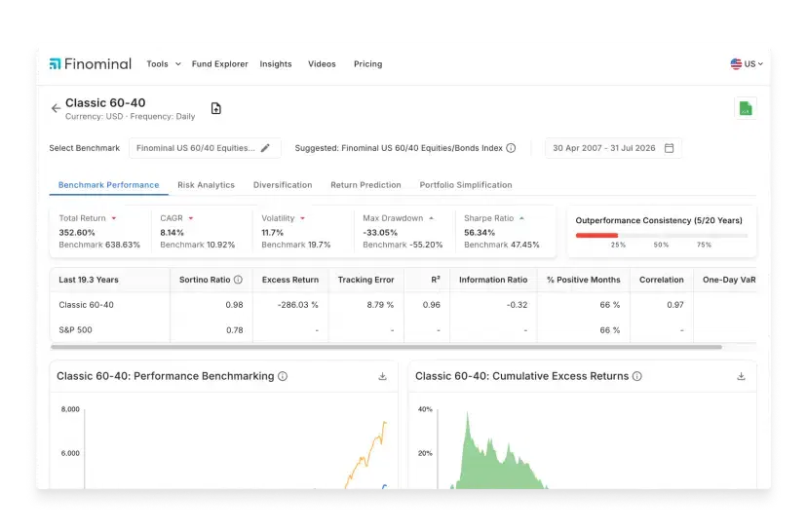Expand the Tools dropdown menu
The width and height of the screenshot is (807, 532).
(164, 63)
